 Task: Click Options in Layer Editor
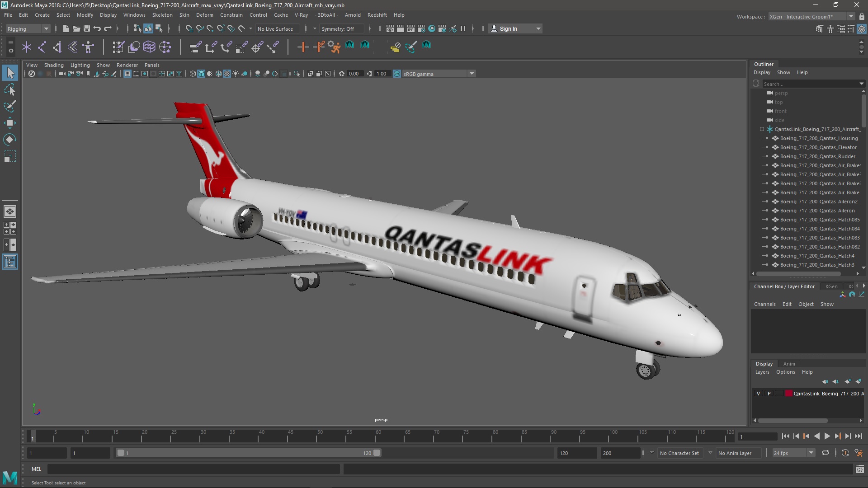pos(785,372)
